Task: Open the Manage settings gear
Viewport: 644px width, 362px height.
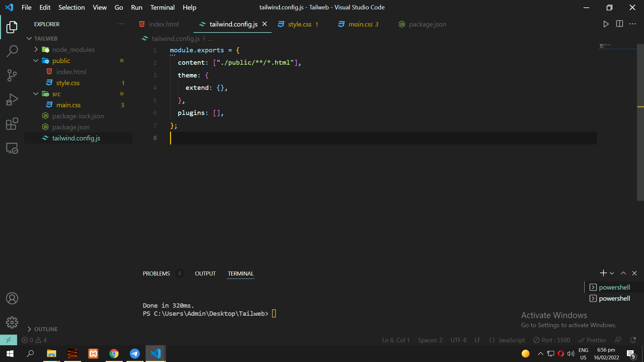Action: coord(12,322)
